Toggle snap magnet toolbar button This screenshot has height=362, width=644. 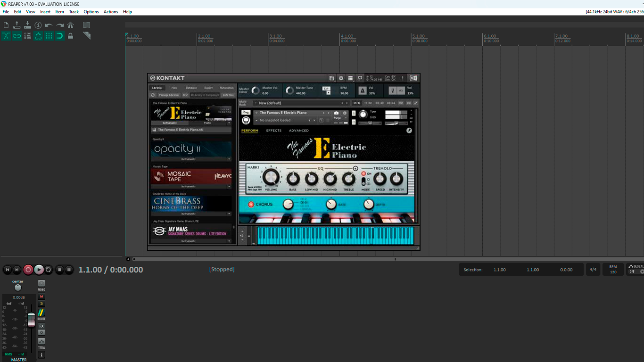(59, 36)
